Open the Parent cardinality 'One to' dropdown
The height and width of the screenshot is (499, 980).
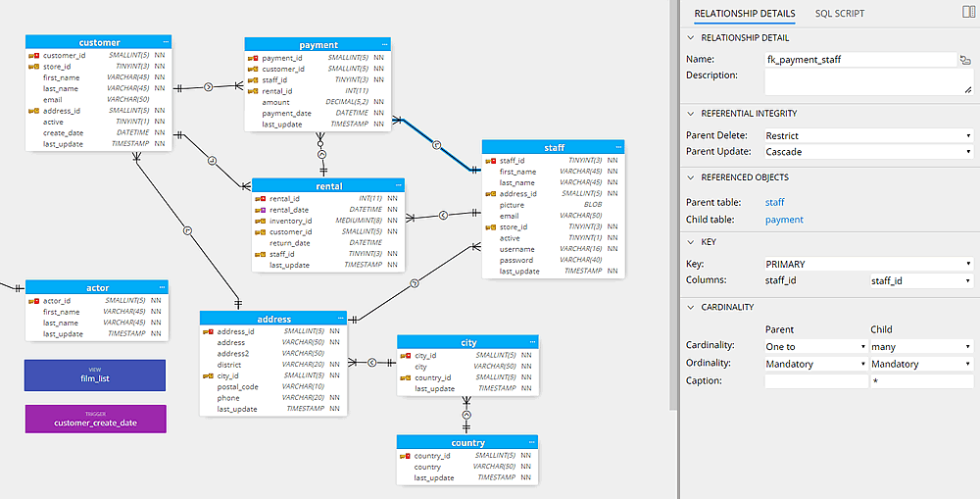click(x=816, y=346)
